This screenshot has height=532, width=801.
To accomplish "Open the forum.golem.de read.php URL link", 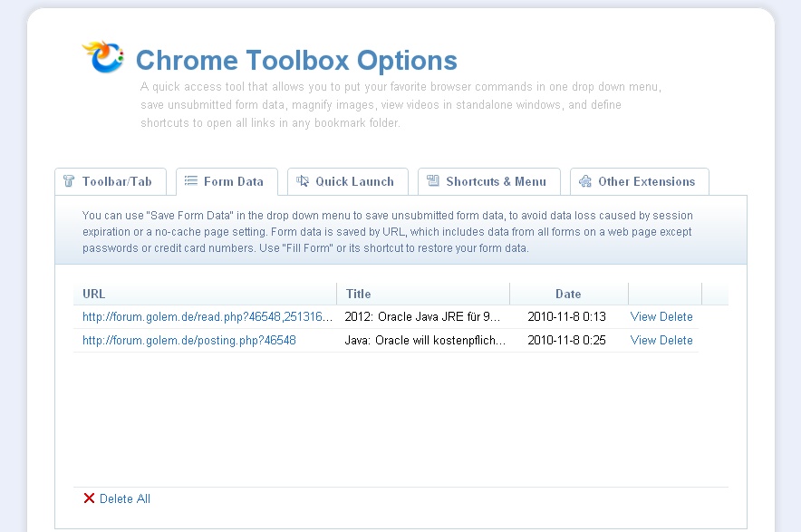I will [x=208, y=317].
